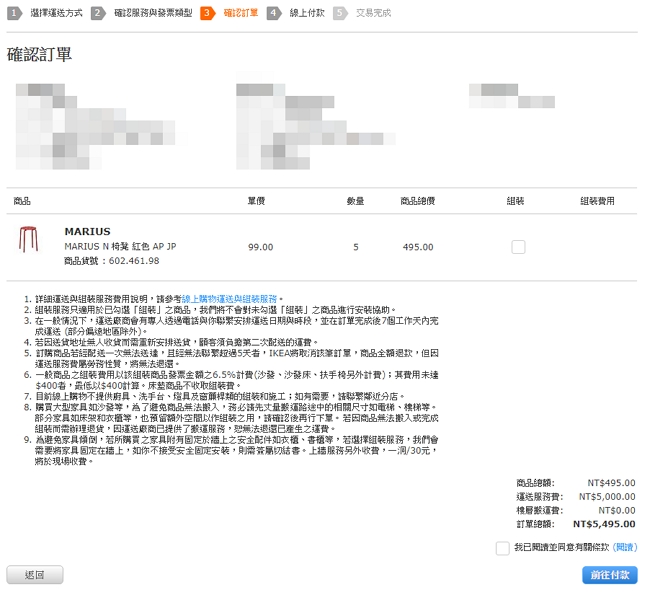Click the NT$0.00 floor carrying fee
The height and width of the screenshot is (595, 650).
pos(617,510)
